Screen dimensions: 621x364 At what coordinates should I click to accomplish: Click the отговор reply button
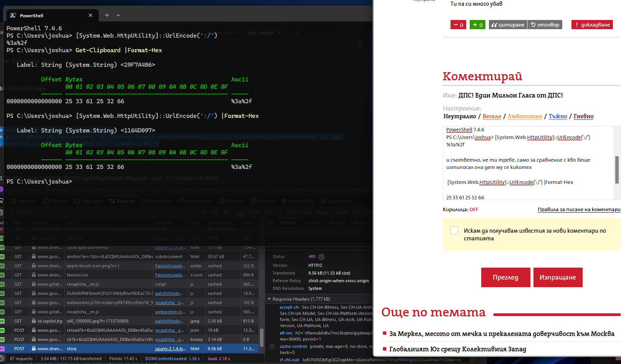tap(545, 25)
